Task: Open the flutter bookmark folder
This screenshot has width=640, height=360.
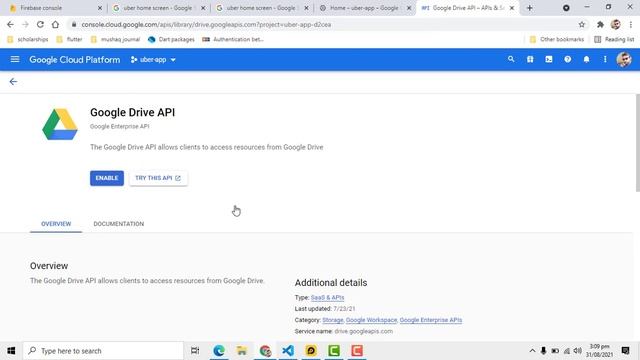Action: tap(69, 39)
